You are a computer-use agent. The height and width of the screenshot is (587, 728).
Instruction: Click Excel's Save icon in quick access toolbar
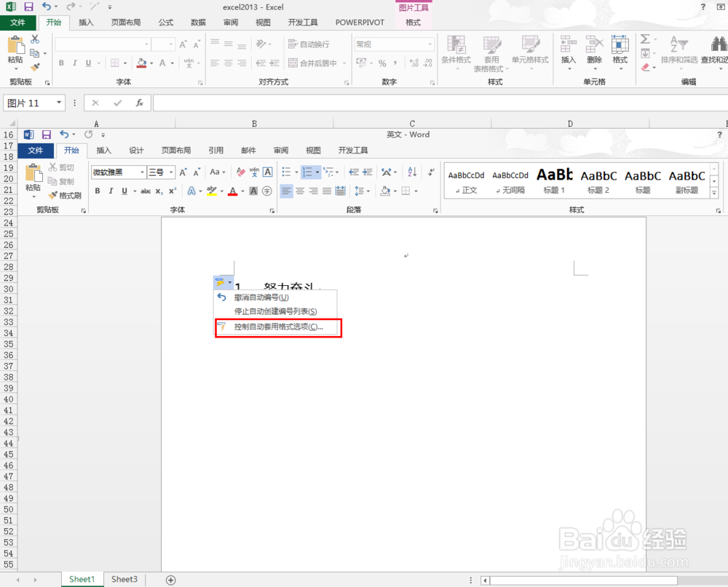click(x=29, y=7)
